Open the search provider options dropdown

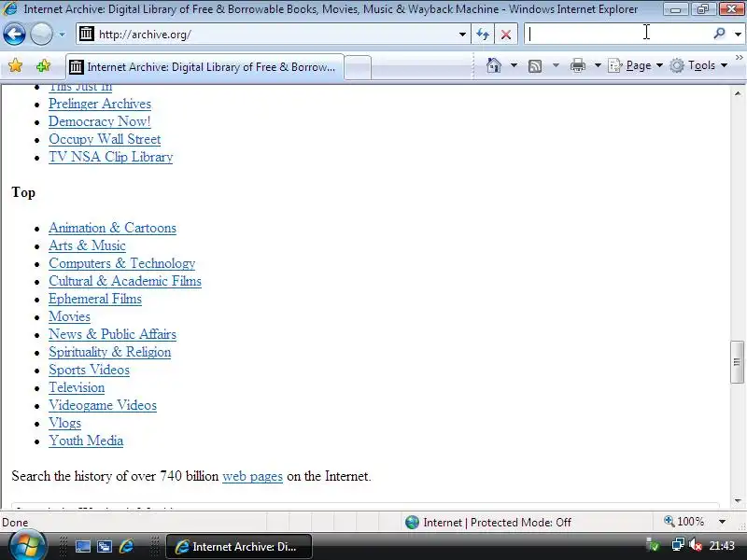[x=738, y=35]
